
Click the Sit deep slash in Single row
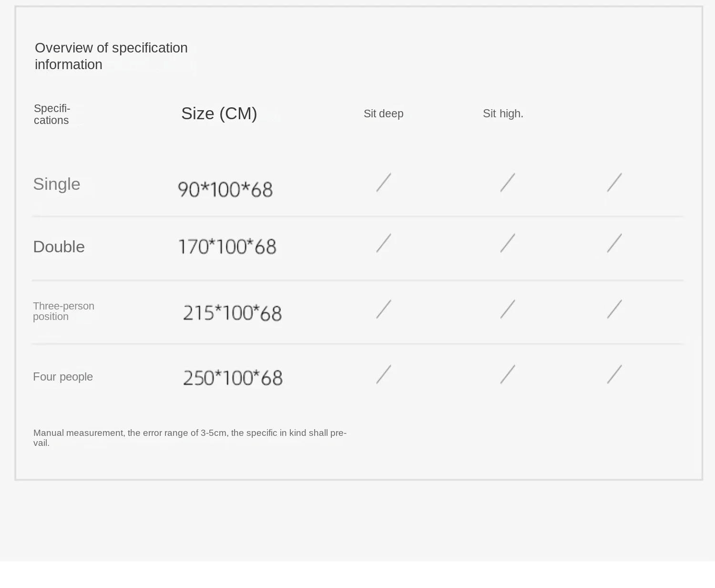pyautogui.click(x=384, y=182)
